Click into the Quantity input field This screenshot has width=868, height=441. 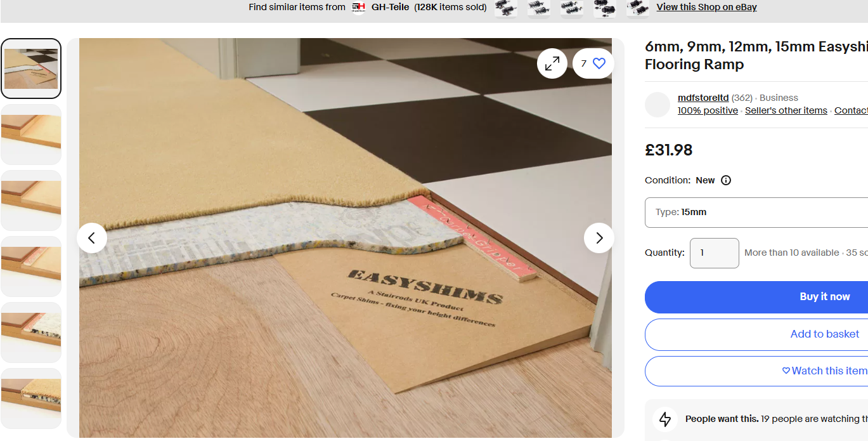click(x=714, y=253)
